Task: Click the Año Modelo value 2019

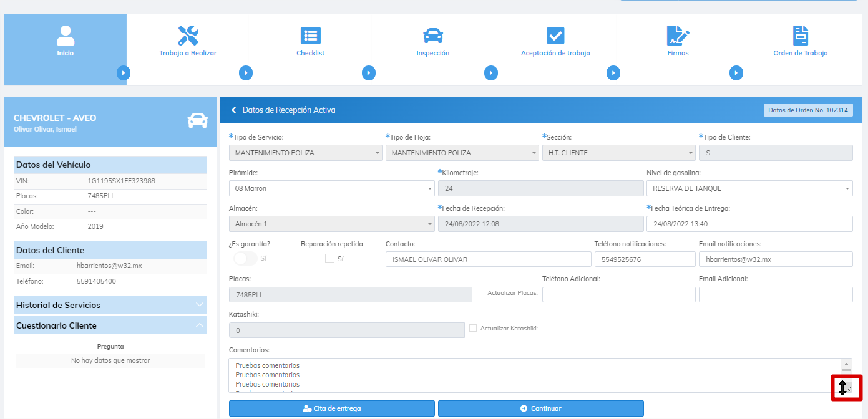Action: pos(95,226)
